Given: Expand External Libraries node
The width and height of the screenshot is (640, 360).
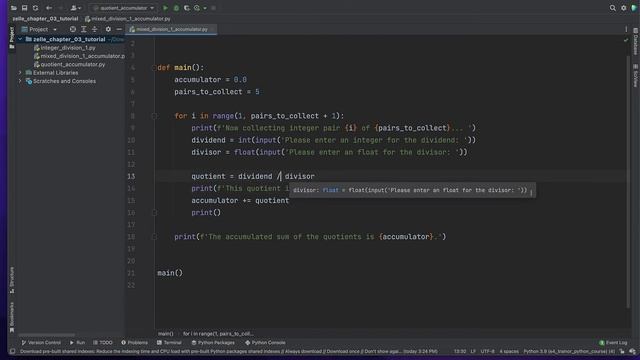Looking at the screenshot, I should point(20,73).
